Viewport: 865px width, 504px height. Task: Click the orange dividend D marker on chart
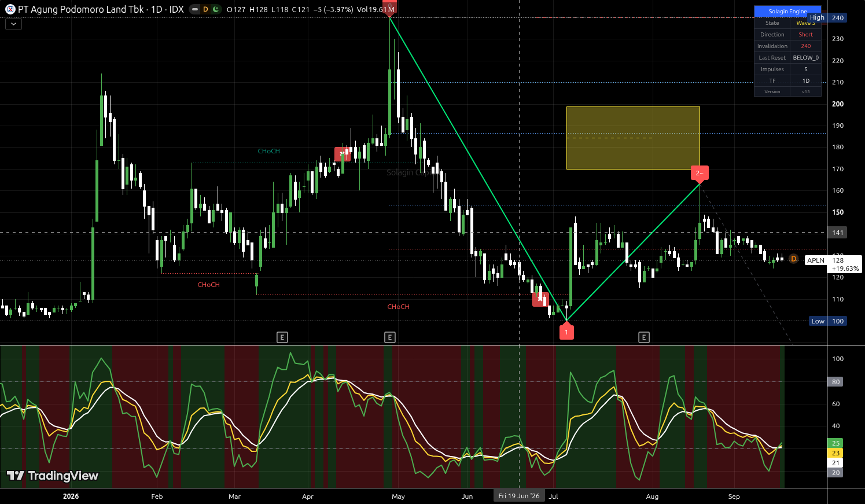click(793, 259)
